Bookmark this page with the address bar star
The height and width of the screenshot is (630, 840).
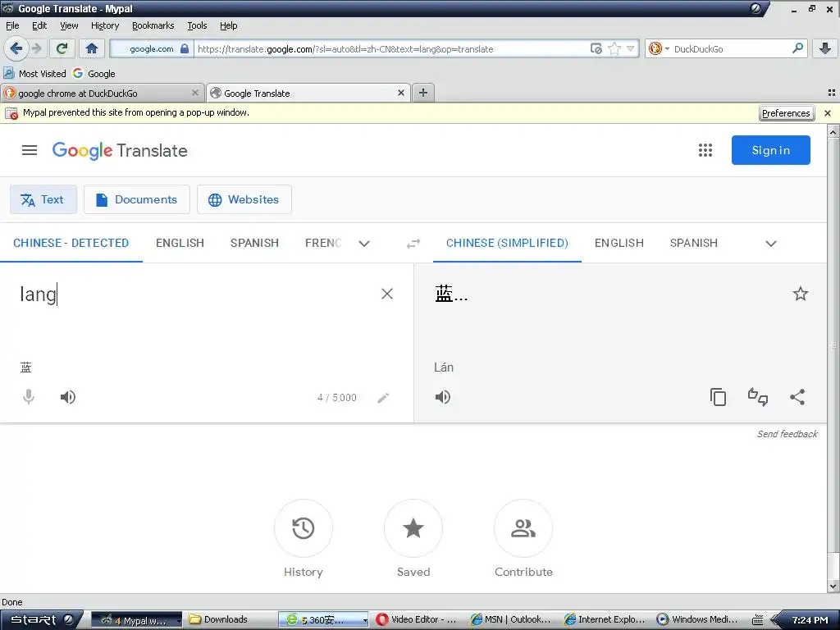(x=614, y=48)
